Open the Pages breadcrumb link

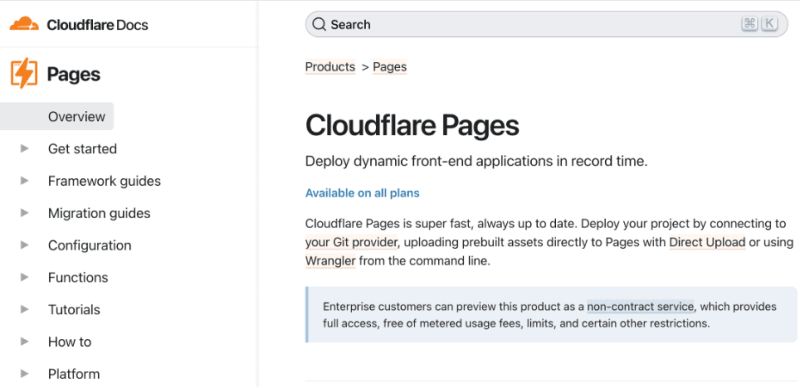pyautogui.click(x=390, y=67)
